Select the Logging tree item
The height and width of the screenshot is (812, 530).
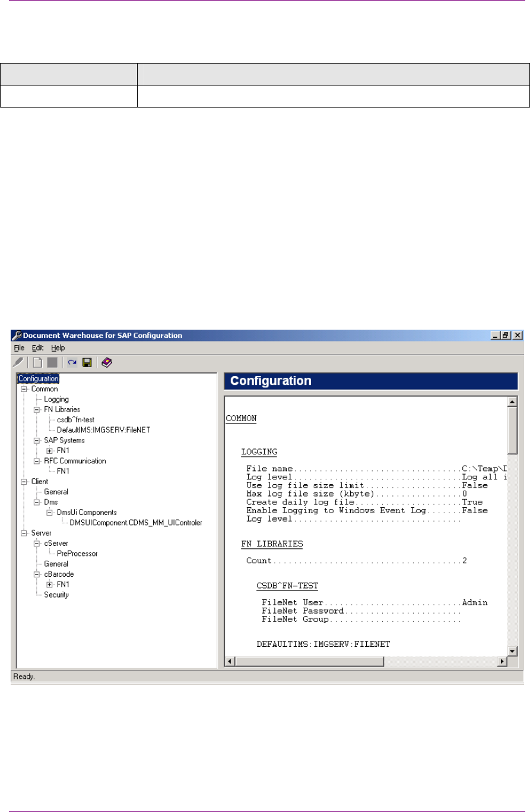[x=56, y=399]
